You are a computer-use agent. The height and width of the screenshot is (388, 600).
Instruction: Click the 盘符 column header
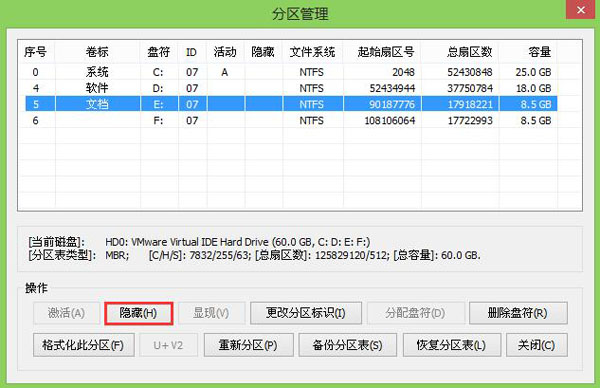[158, 52]
